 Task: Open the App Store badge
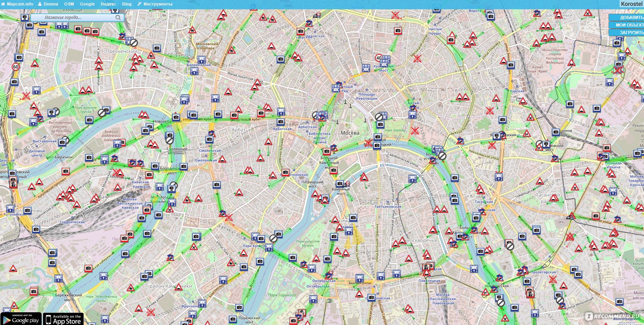point(63,319)
